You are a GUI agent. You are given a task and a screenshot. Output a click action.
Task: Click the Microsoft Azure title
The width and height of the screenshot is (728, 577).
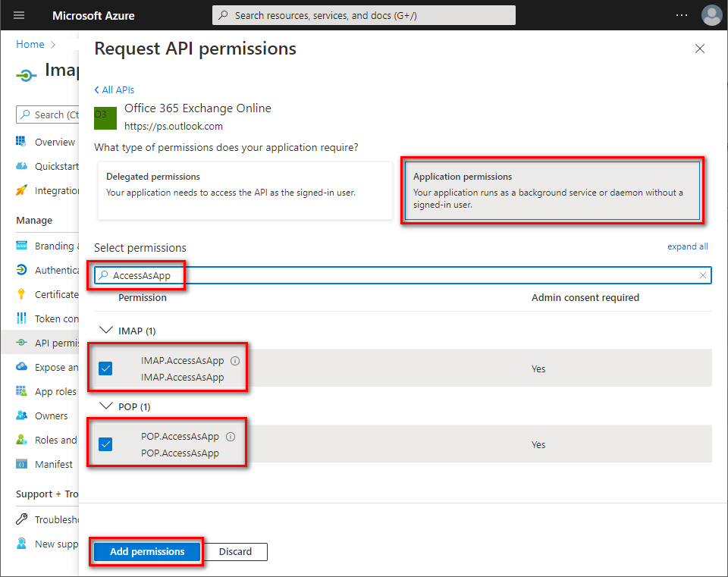(x=93, y=16)
